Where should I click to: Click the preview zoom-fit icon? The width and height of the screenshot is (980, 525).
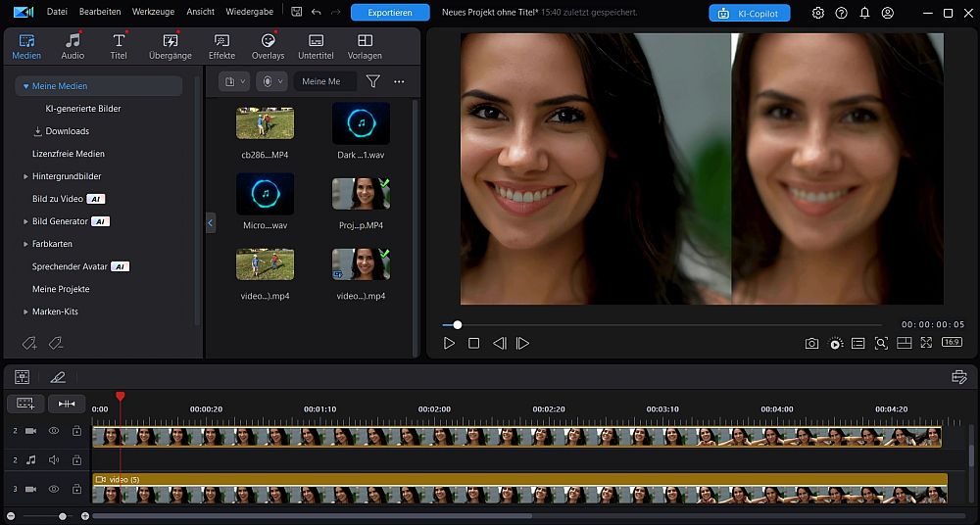[x=881, y=343]
